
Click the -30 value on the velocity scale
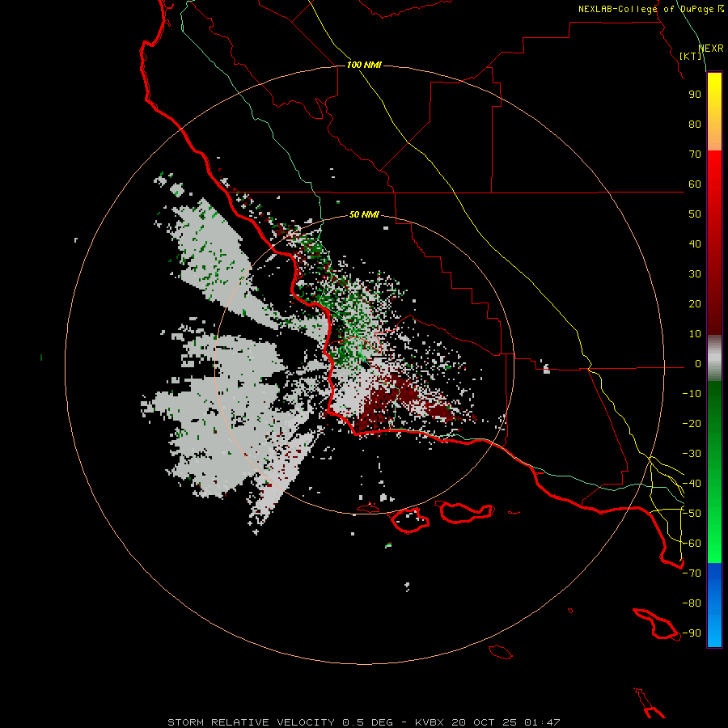point(692,454)
